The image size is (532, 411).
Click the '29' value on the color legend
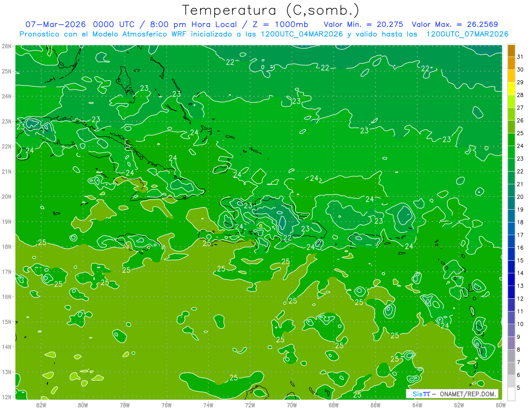pos(520,82)
